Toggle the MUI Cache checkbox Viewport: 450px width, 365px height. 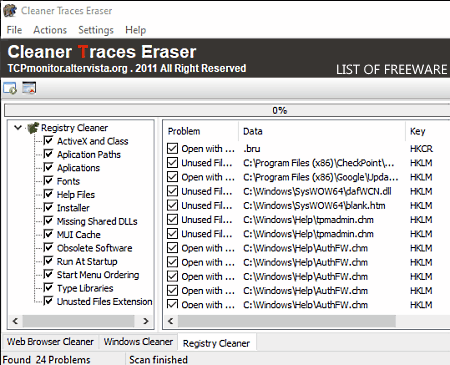point(48,234)
